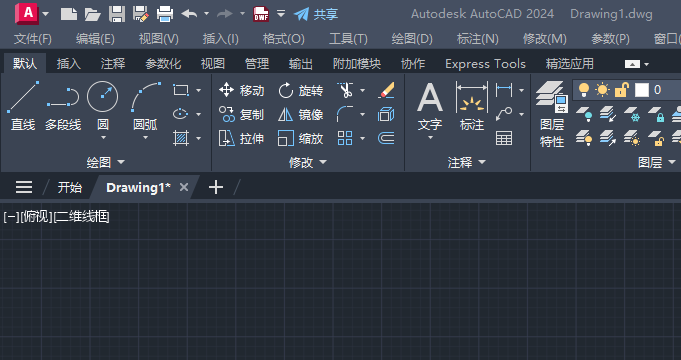
Task: Select the 圆 (Circle) tool
Action: (x=102, y=109)
